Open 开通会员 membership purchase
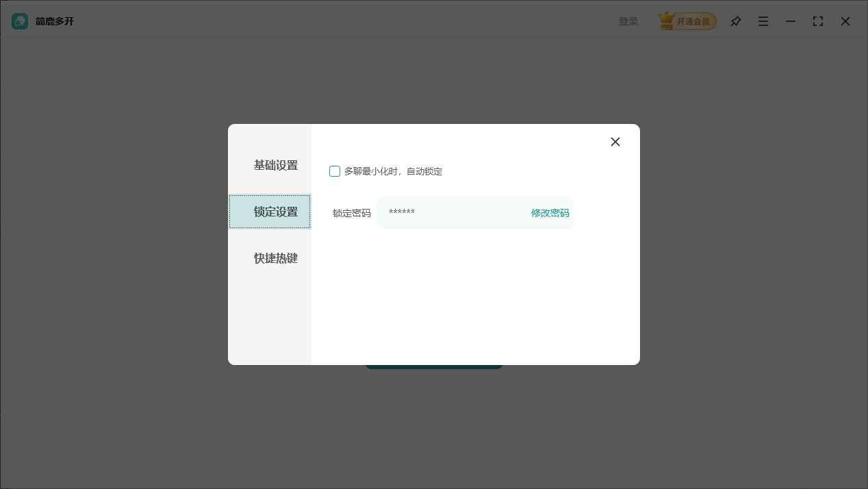868x489 pixels. click(691, 21)
